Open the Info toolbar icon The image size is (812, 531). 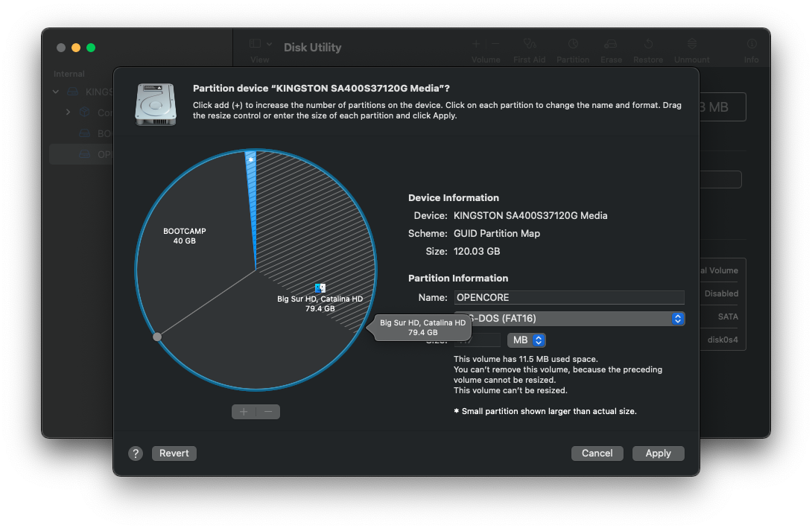click(x=752, y=45)
